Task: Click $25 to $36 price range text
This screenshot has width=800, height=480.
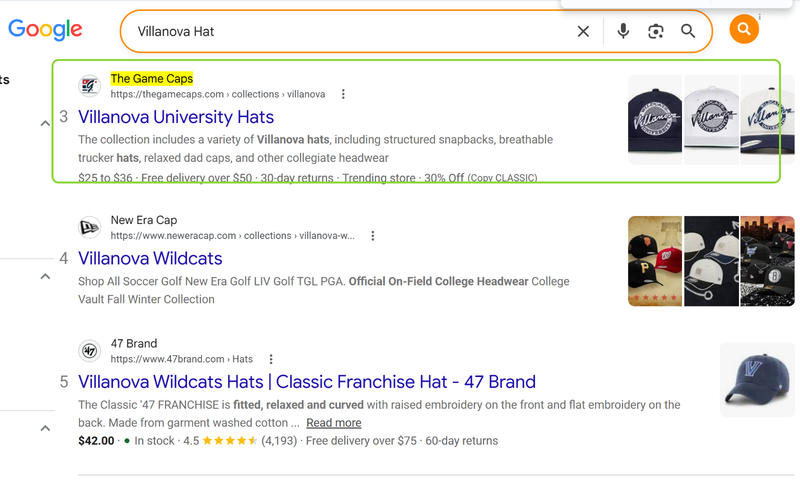Action: point(105,178)
